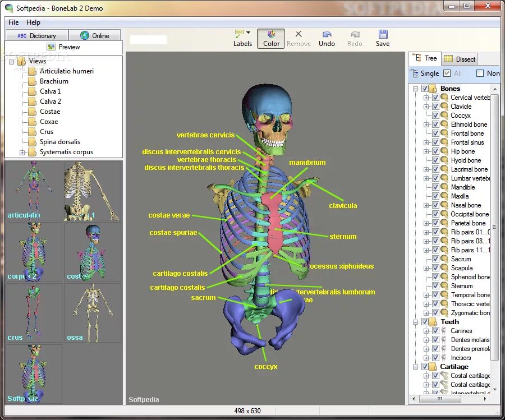Select the Coxae folder icon
The image size is (505, 420).
[x=32, y=122]
